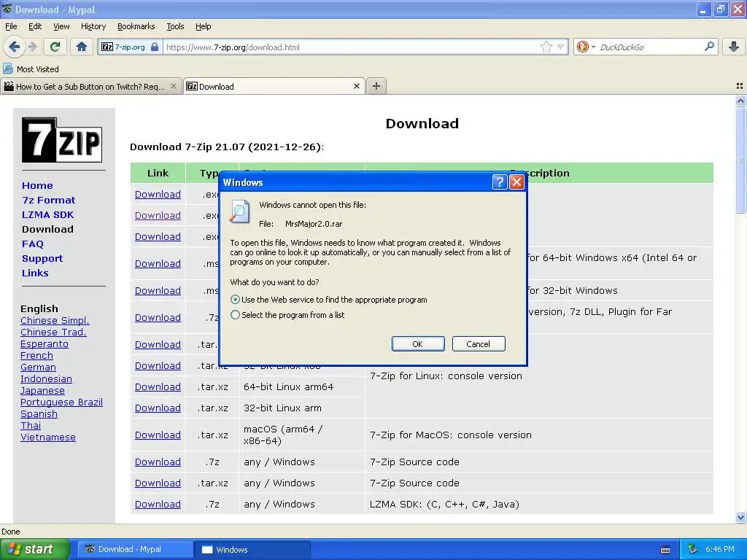This screenshot has width=747, height=560.
Task: Dismiss the dialog with Cancel
Action: point(479,344)
